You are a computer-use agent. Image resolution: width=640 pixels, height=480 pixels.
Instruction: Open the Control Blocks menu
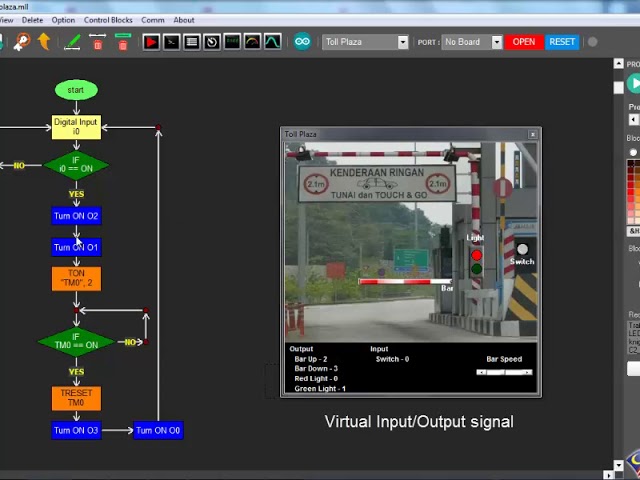coord(108,20)
